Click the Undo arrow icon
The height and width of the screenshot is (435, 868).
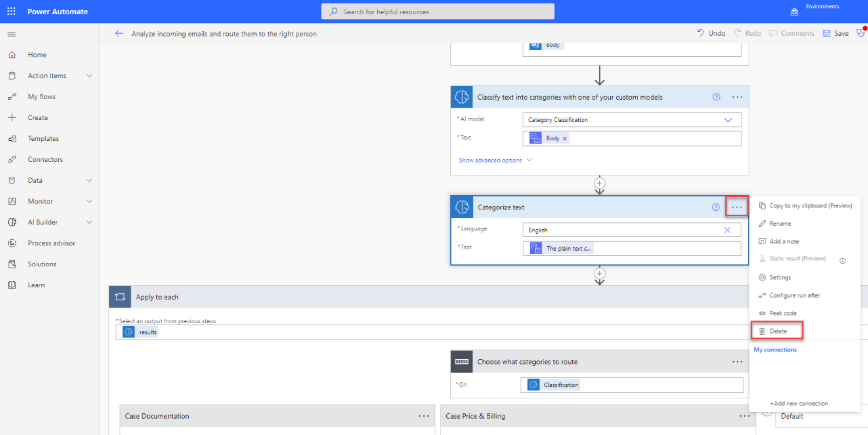[x=699, y=33]
